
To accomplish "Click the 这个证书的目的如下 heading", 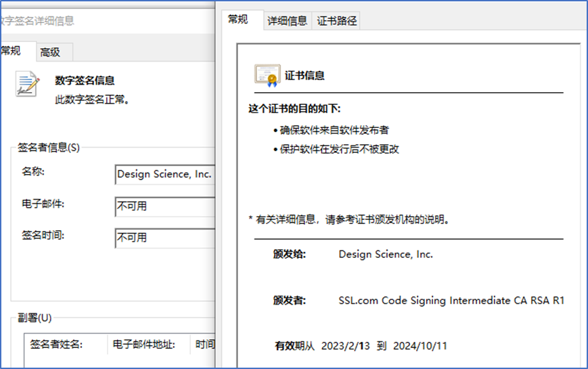I will [x=294, y=109].
